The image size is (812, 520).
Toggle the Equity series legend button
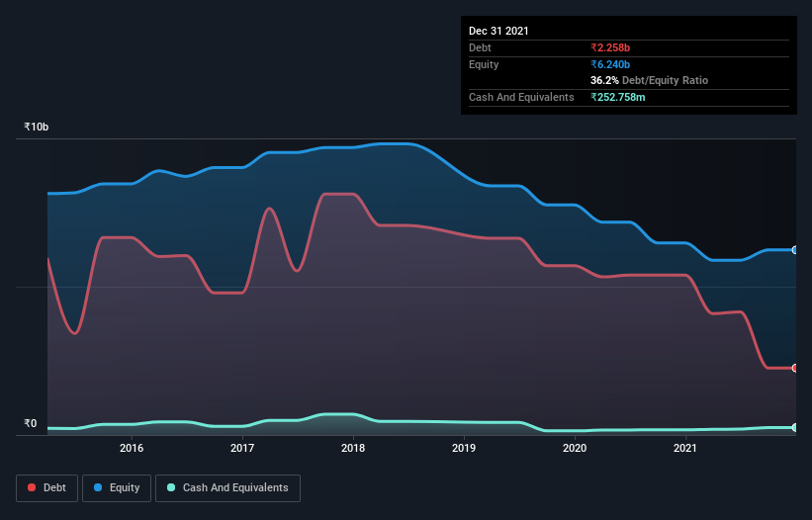117,488
